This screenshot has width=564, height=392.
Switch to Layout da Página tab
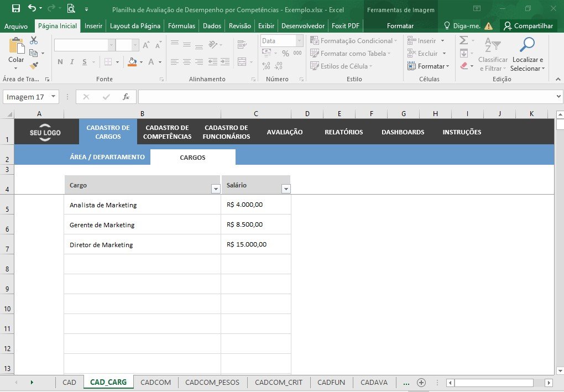[135, 26]
